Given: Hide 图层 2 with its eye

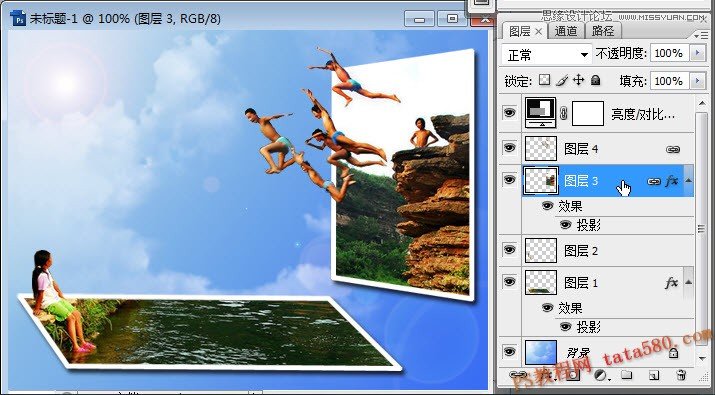Looking at the screenshot, I should pyautogui.click(x=509, y=249).
